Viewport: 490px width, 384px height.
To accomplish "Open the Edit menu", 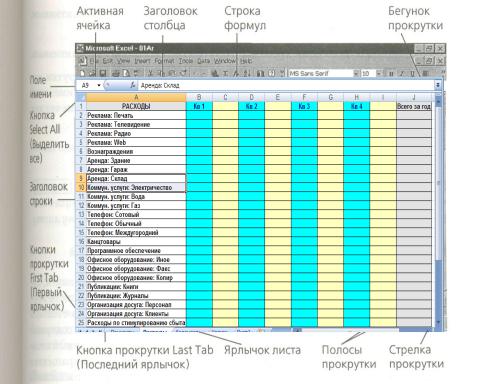I will click(x=108, y=61).
